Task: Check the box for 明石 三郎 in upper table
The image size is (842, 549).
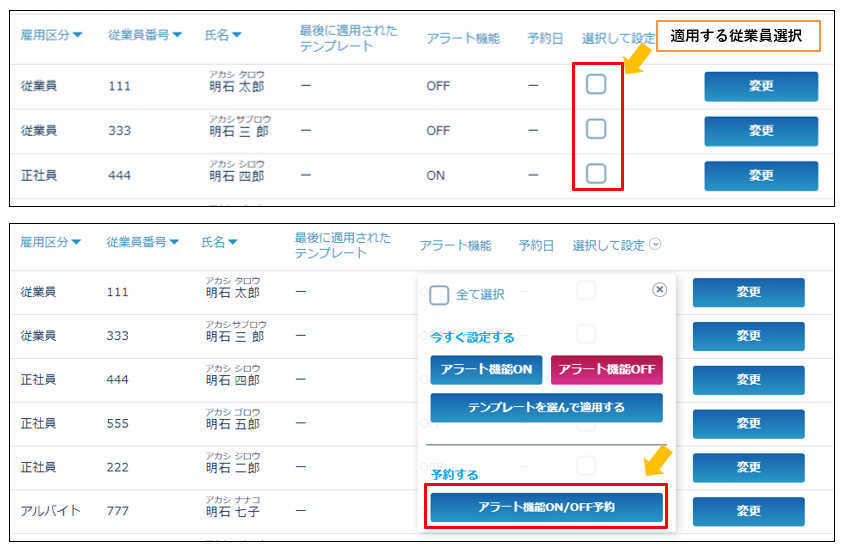Action: (x=596, y=129)
